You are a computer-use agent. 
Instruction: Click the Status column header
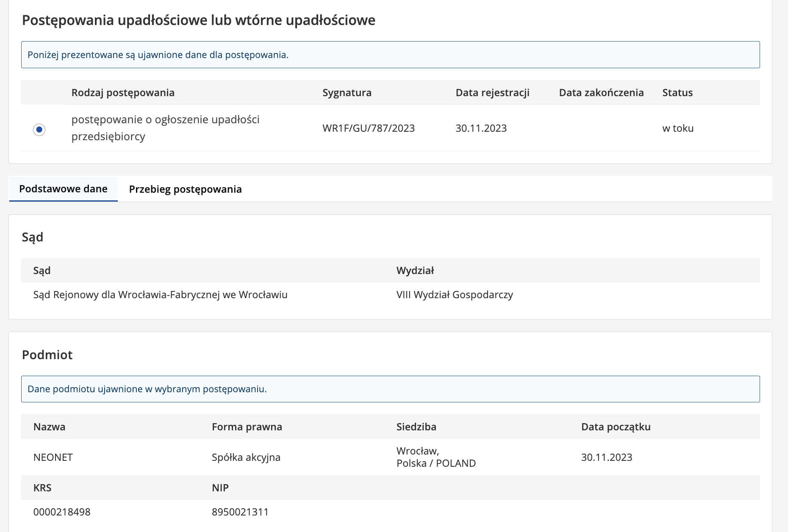click(677, 93)
